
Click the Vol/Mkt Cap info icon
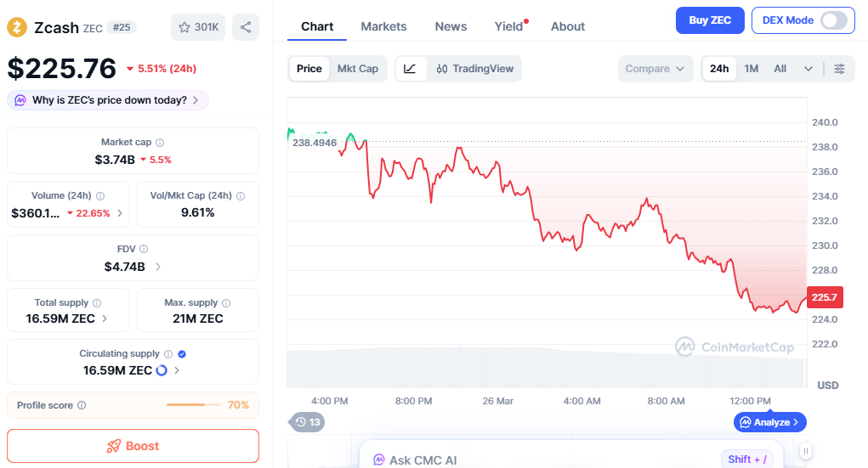[x=241, y=196]
